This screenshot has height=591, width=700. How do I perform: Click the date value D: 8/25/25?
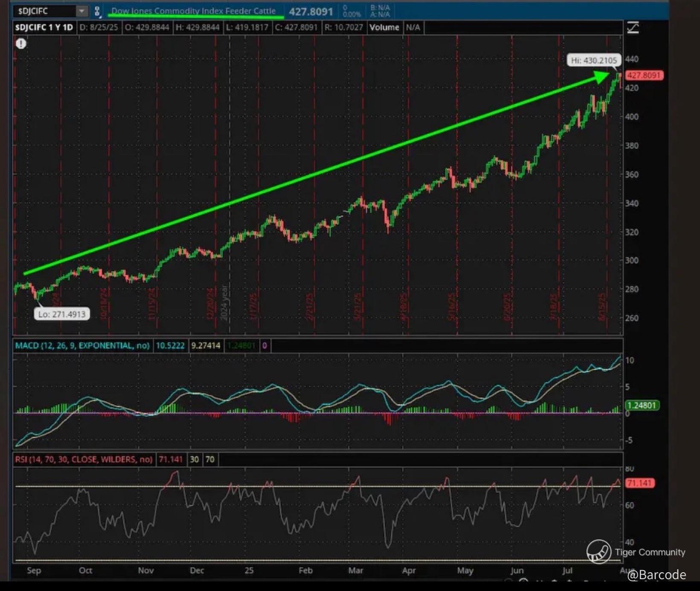[x=99, y=28]
